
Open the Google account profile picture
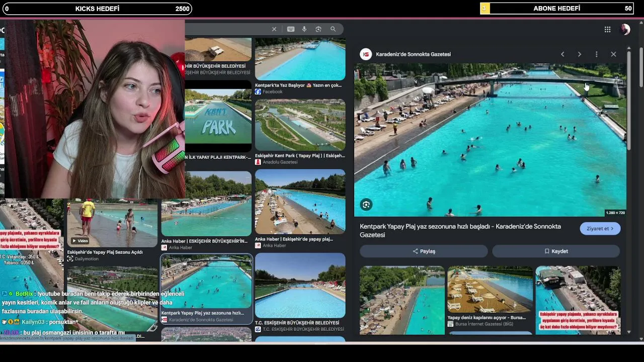pos(625,30)
